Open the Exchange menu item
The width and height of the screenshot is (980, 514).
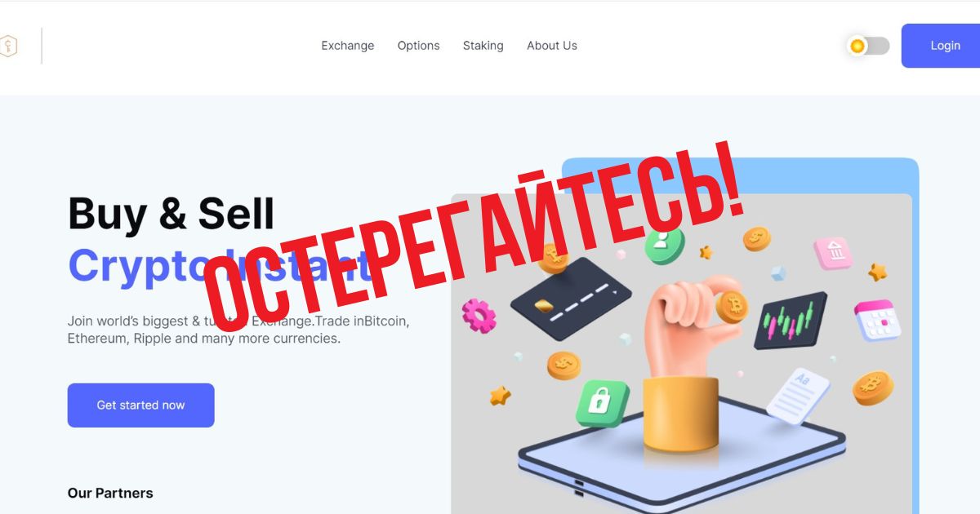pyautogui.click(x=348, y=46)
